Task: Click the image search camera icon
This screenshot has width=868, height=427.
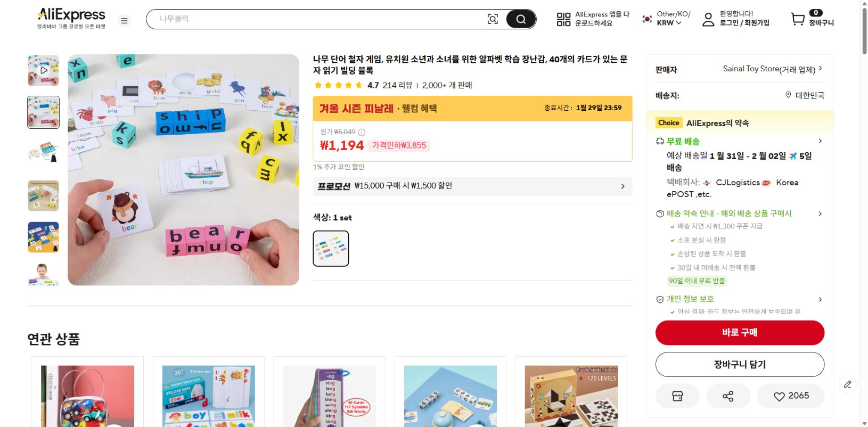Action: click(493, 19)
